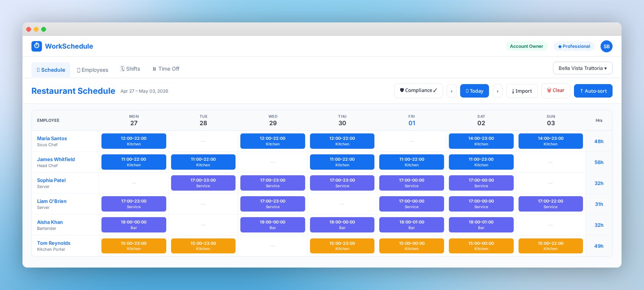The height and width of the screenshot is (290, 644).
Task: Select the MON 27 column header
Action: click(134, 120)
